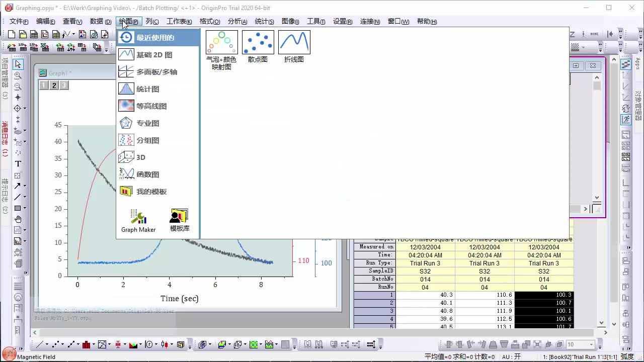Screen dimensions: 644x362
Task: Open the Apps side panel tab
Action: 638,64
